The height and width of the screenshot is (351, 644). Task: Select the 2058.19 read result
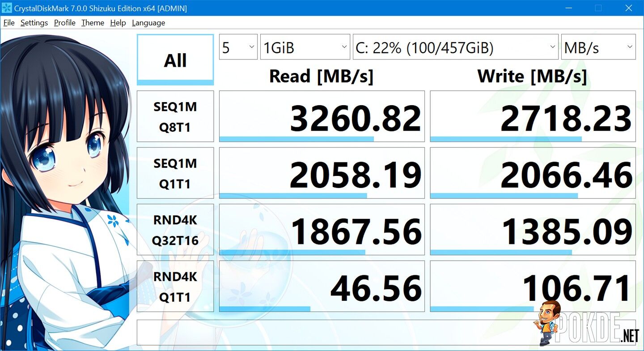click(x=322, y=173)
